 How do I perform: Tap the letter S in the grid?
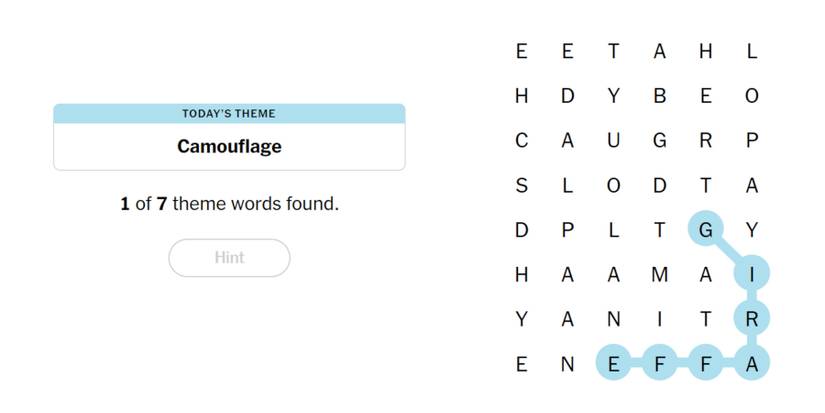(x=521, y=186)
